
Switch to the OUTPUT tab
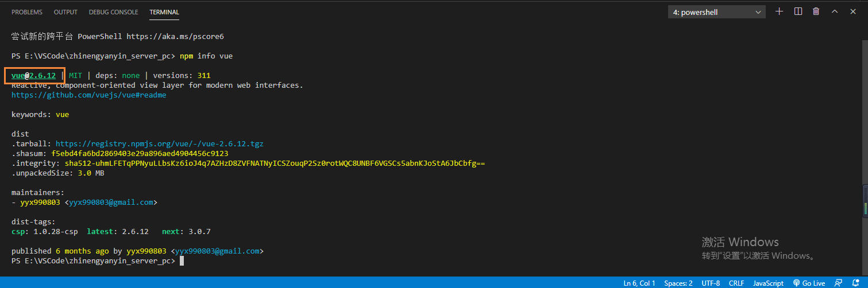65,12
